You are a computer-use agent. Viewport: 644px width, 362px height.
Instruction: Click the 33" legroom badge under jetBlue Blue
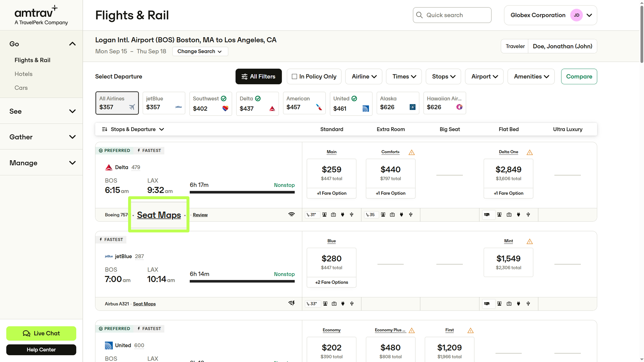point(312,303)
